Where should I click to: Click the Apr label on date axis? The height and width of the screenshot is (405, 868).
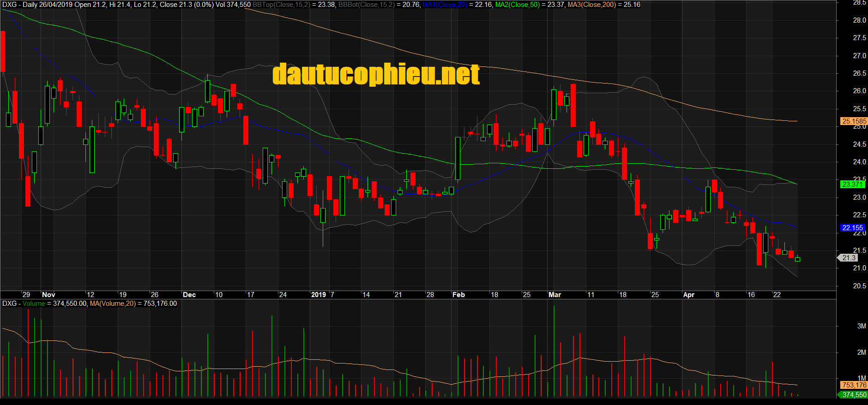click(x=688, y=295)
